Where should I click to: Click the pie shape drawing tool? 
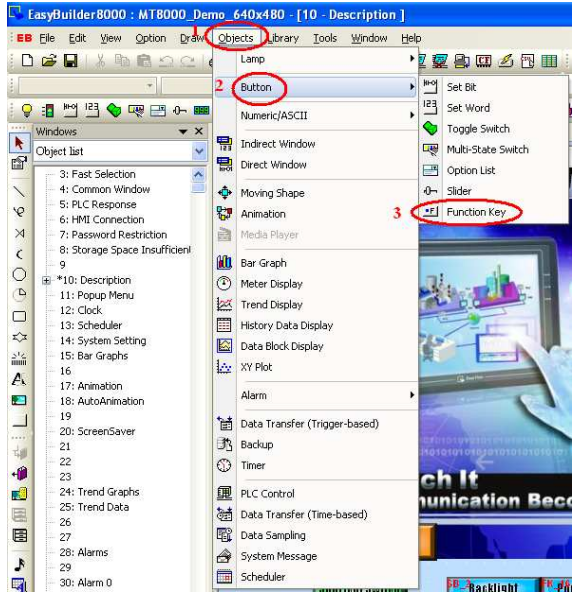(19, 295)
